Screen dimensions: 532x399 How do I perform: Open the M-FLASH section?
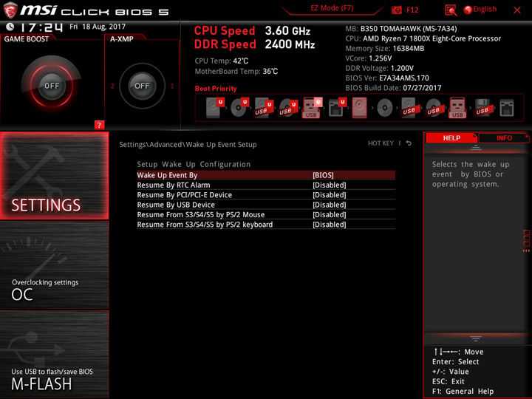click(54, 355)
